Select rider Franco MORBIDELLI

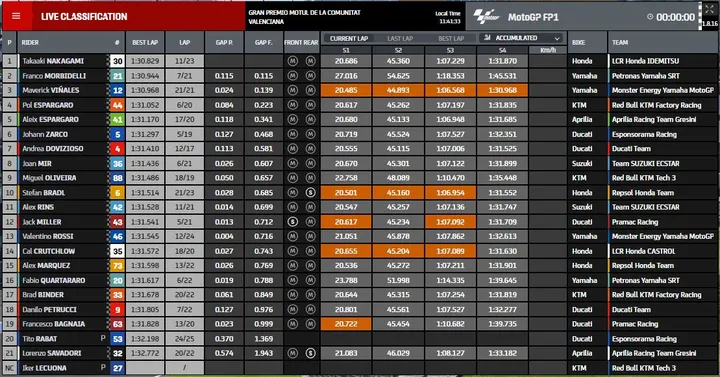(x=54, y=76)
